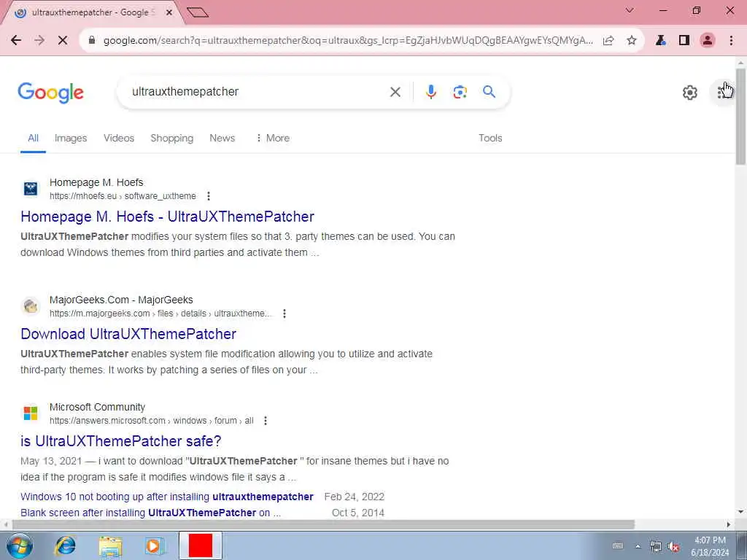Open the network tray icon
The height and width of the screenshot is (560, 747).
coord(656,546)
